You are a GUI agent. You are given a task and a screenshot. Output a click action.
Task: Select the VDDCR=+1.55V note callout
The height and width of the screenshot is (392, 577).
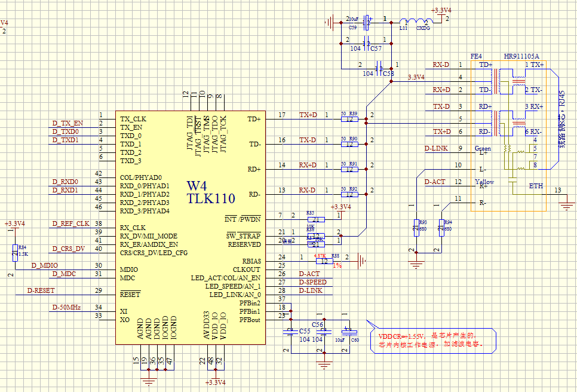click(432, 340)
